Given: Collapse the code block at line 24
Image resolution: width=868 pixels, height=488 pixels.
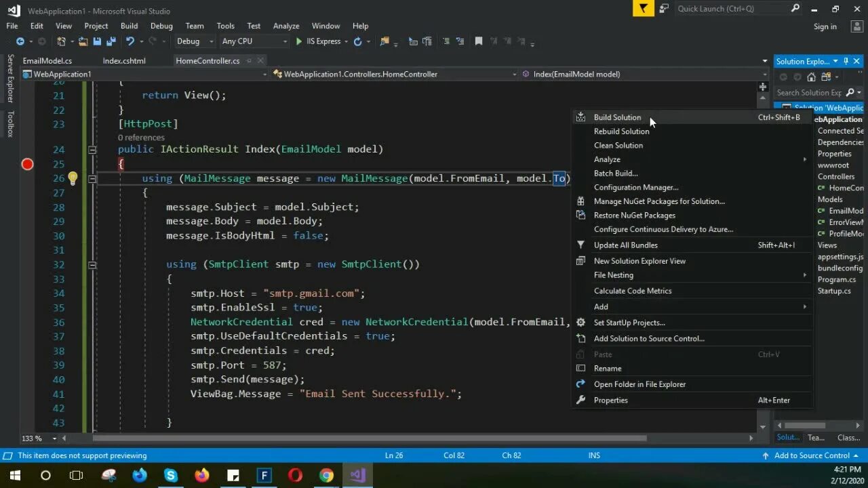Looking at the screenshot, I should click(x=92, y=149).
